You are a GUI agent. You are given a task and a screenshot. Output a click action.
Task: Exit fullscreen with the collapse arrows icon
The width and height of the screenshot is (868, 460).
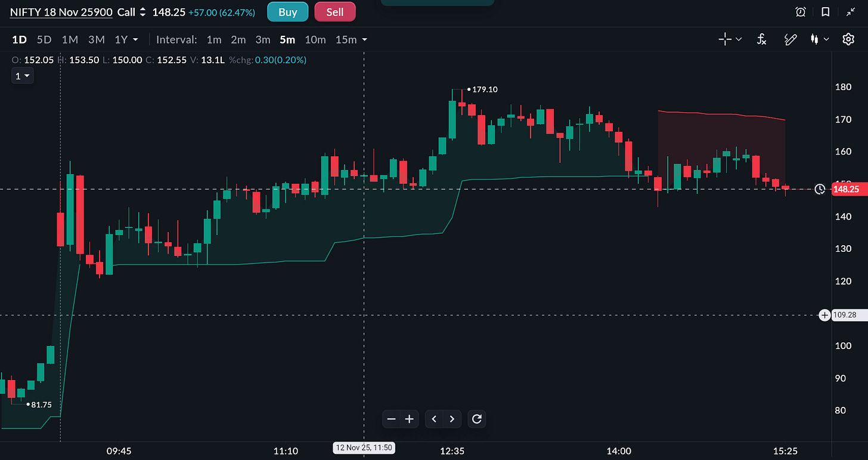(x=850, y=12)
